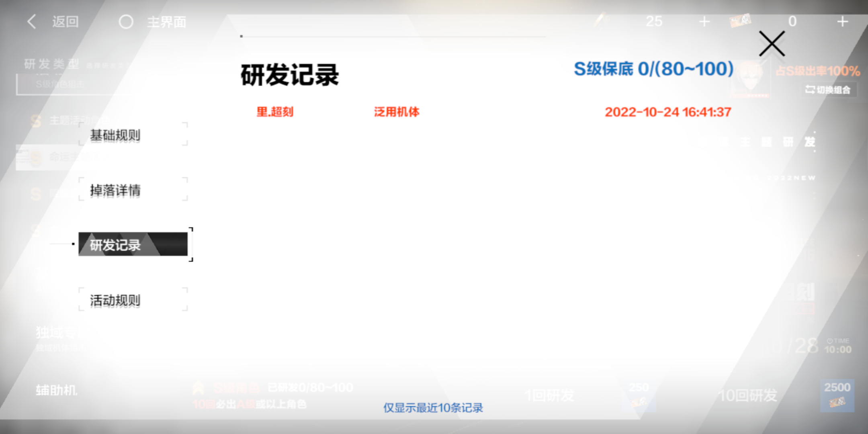The image size is (868, 434).
Task: Click the back arrow icon
Action: click(x=32, y=22)
